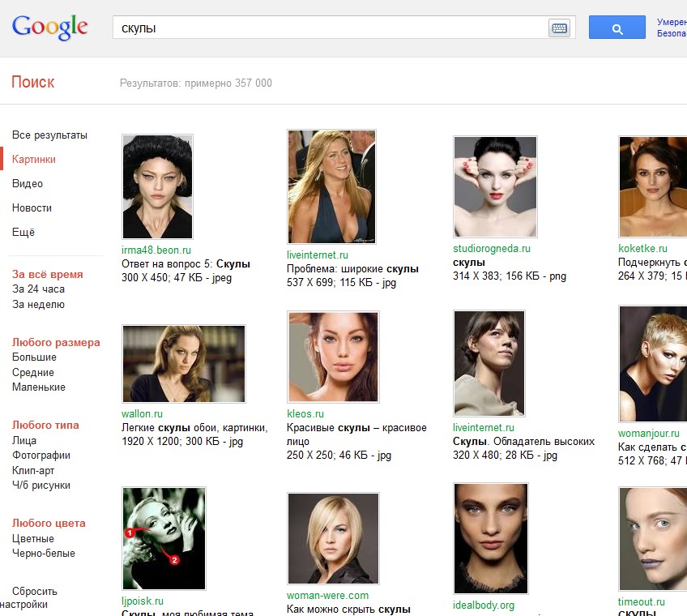Select Любого размера size filter
The height and width of the screenshot is (616, 687).
pos(56,342)
